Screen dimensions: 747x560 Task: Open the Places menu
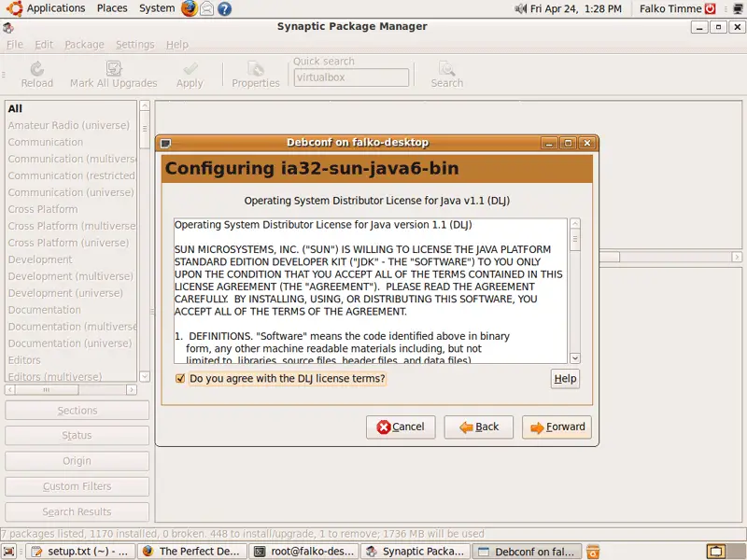click(x=112, y=8)
